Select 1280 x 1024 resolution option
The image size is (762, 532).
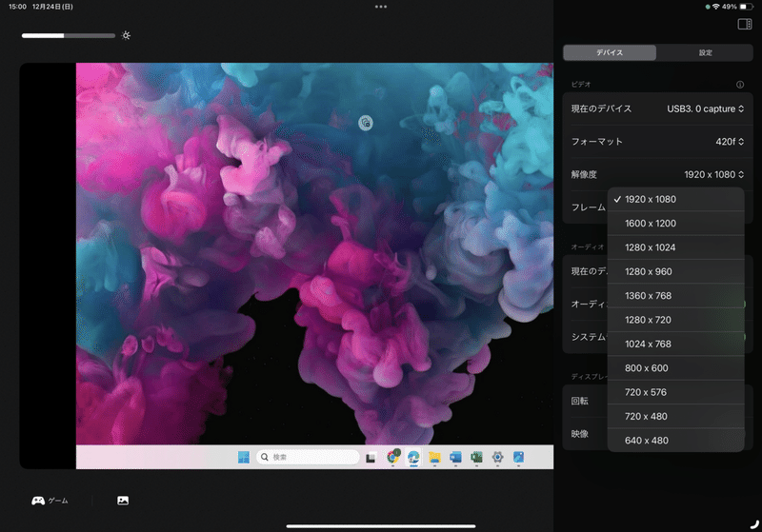[675, 247]
